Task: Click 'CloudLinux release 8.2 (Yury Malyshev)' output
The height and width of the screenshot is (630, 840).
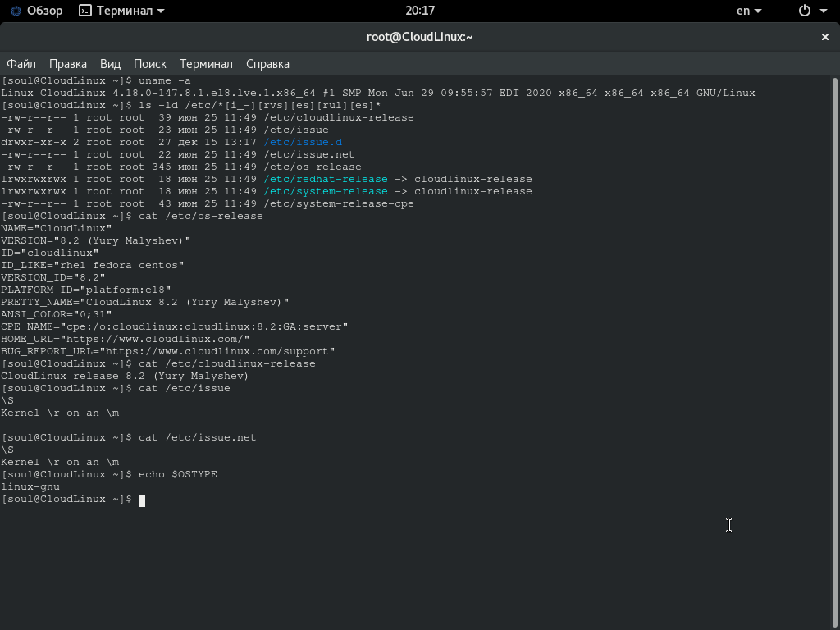Action: [125, 376]
